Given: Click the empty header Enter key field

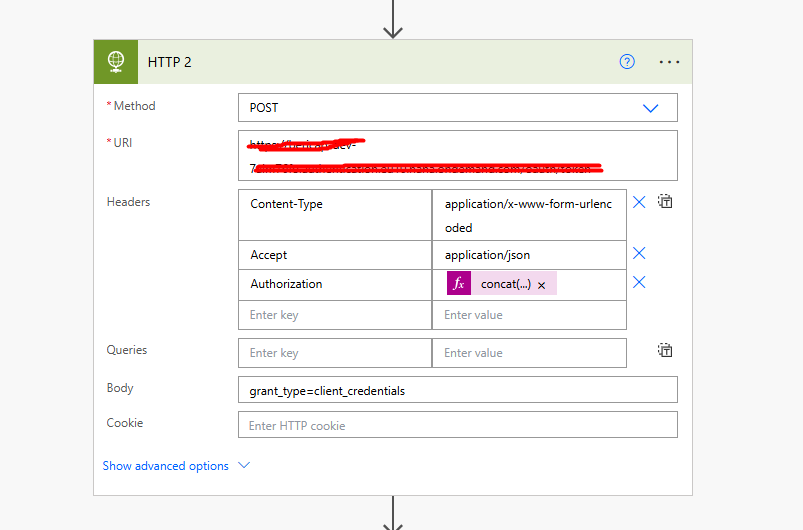Looking at the screenshot, I should [x=335, y=315].
